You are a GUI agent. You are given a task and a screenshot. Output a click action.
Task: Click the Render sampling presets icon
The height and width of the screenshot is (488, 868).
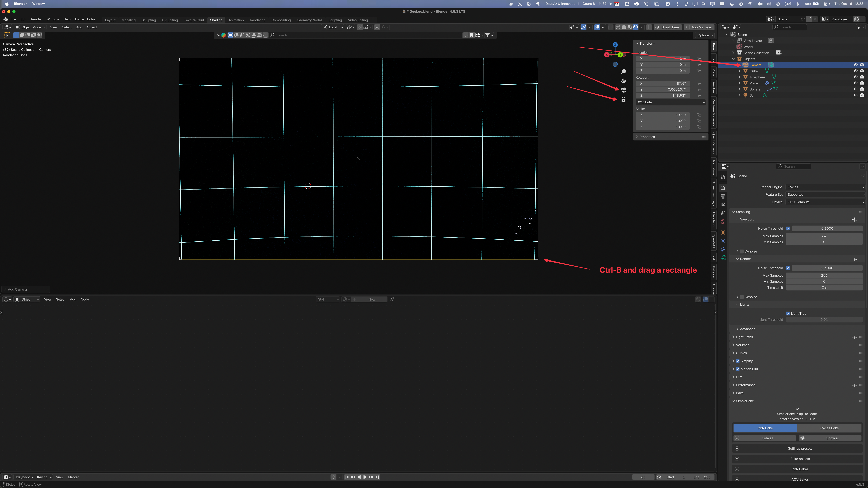tap(855, 259)
